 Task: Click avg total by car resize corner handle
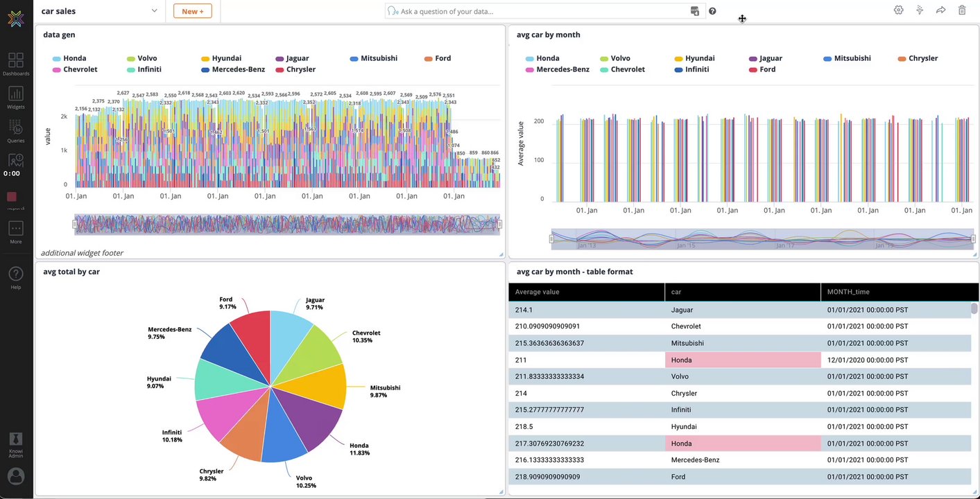pos(501,492)
